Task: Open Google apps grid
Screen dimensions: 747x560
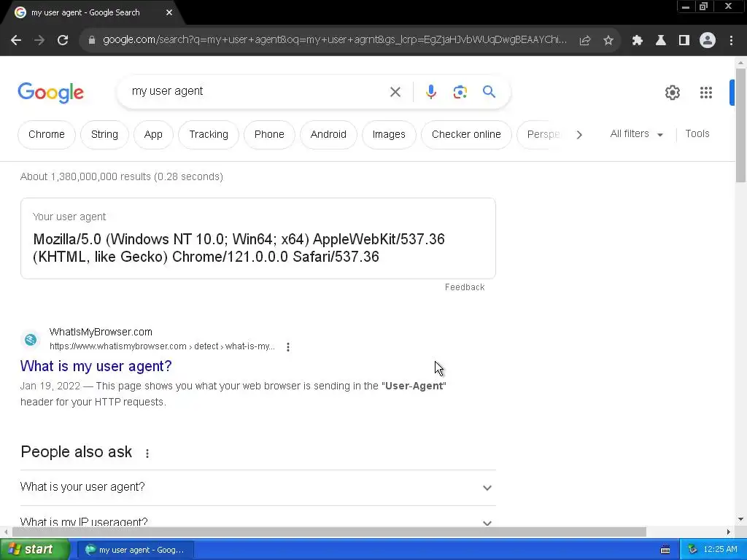Action: point(706,93)
